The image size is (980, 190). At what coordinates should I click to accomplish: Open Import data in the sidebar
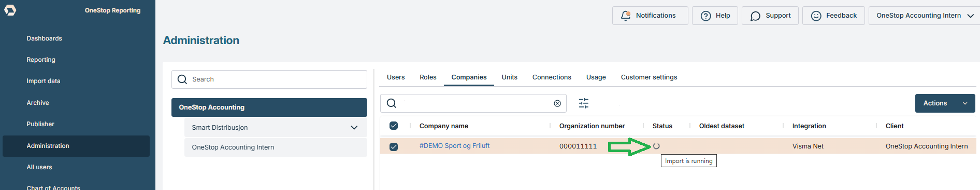click(44, 81)
